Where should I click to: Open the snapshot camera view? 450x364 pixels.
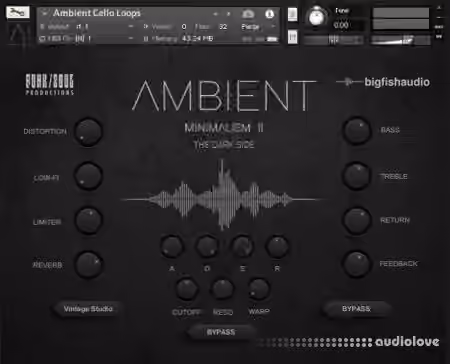coord(248,14)
